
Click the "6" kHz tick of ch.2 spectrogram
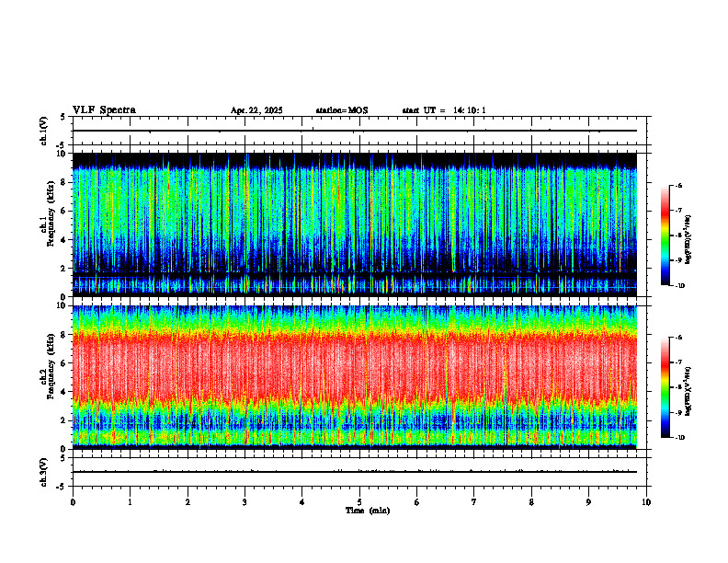[64, 363]
